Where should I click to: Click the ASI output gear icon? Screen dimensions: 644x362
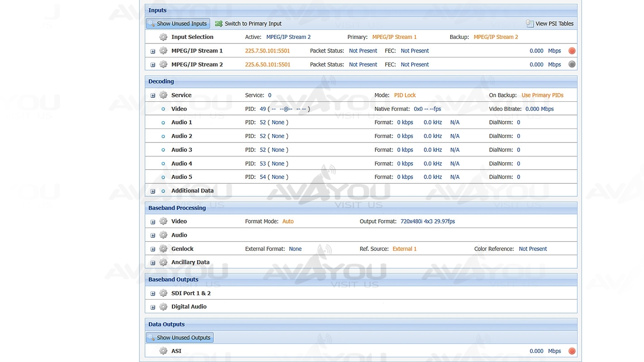point(163,351)
